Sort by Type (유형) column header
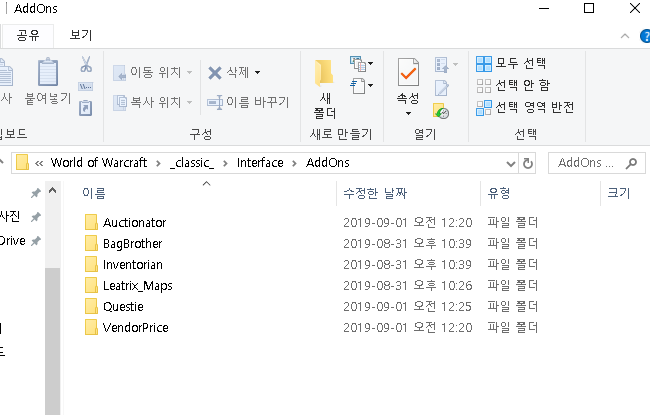Screen dimensions: 650x415 (x=499, y=193)
